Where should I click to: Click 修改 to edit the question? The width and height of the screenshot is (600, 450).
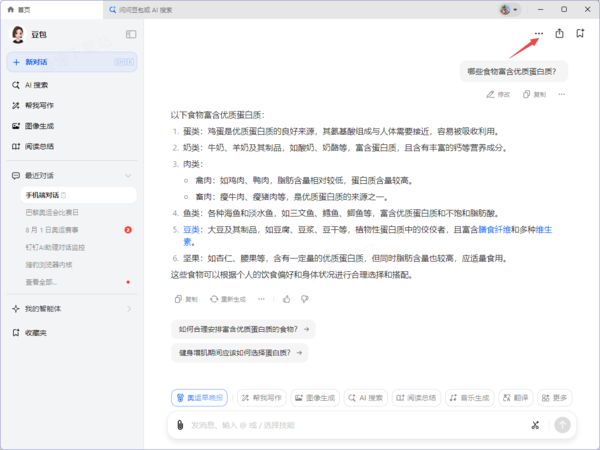coord(498,95)
